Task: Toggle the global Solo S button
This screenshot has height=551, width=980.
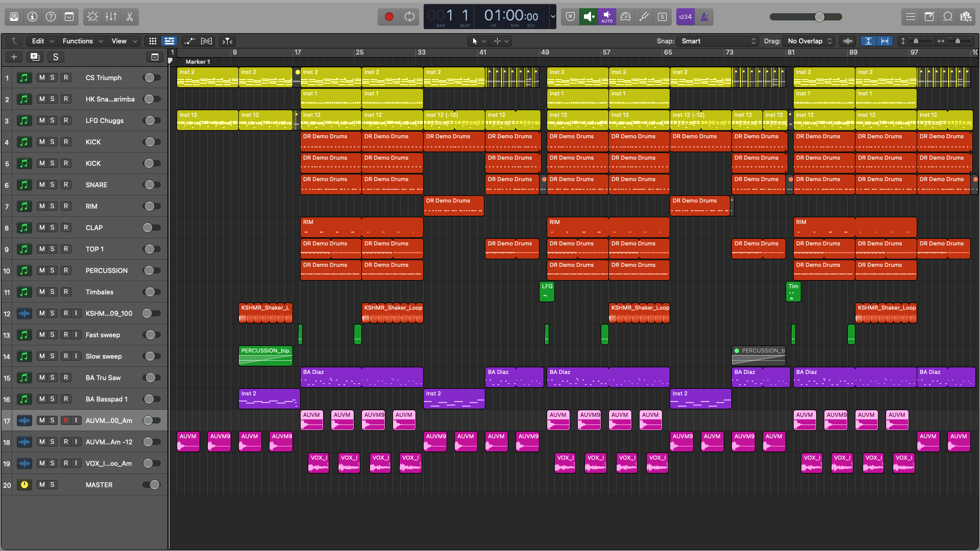Action: pos(56,57)
